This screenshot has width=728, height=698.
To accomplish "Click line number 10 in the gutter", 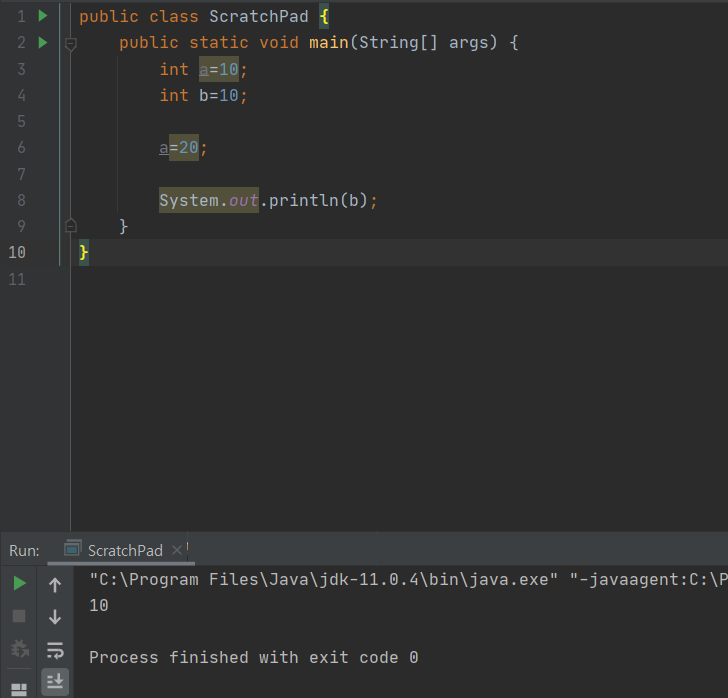I will (x=17, y=252).
